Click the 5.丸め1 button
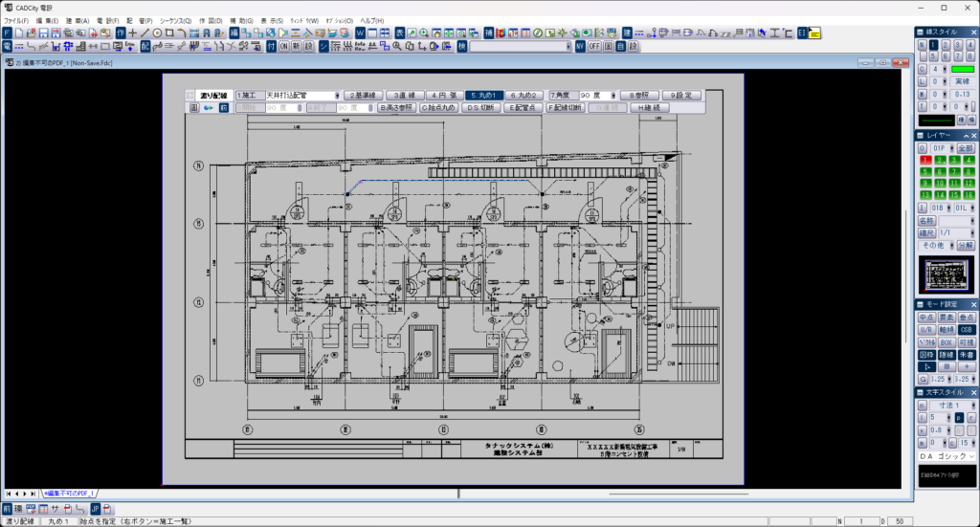This screenshot has height=527, width=980. 483,96
